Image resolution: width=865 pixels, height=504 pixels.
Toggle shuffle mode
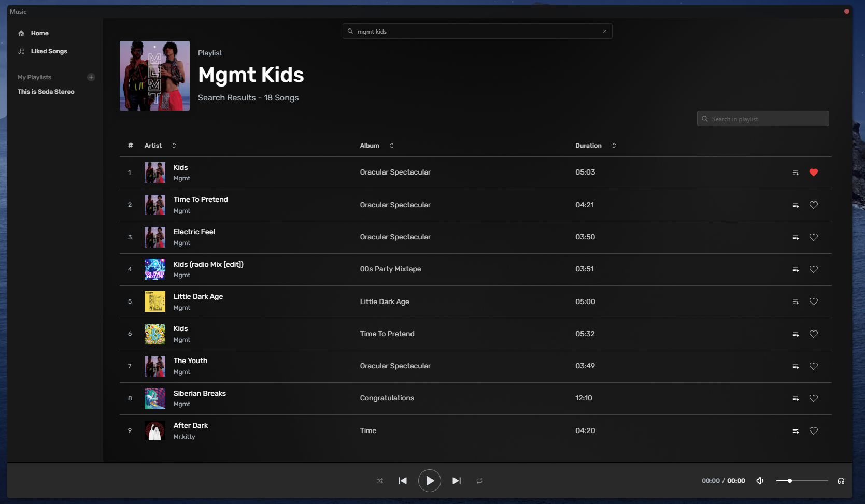pos(380,481)
